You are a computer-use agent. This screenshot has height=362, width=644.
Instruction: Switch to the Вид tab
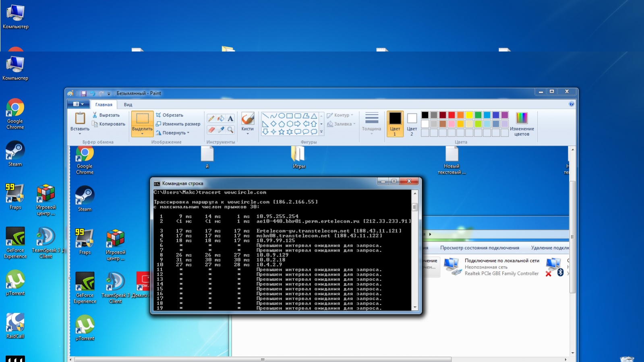click(x=128, y=105)
